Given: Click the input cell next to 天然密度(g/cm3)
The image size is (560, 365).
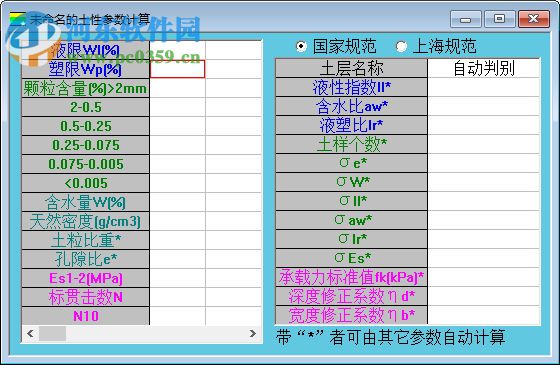Looking at the screenshot, I should pos(178,221).
